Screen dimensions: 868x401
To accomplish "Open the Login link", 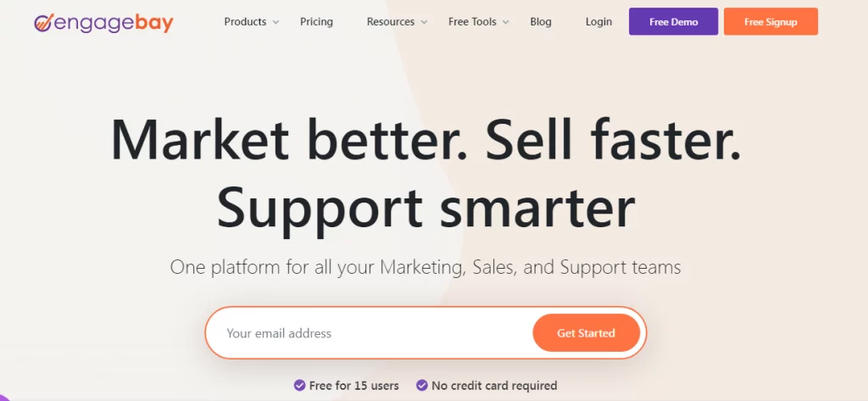I will point(599,22).
